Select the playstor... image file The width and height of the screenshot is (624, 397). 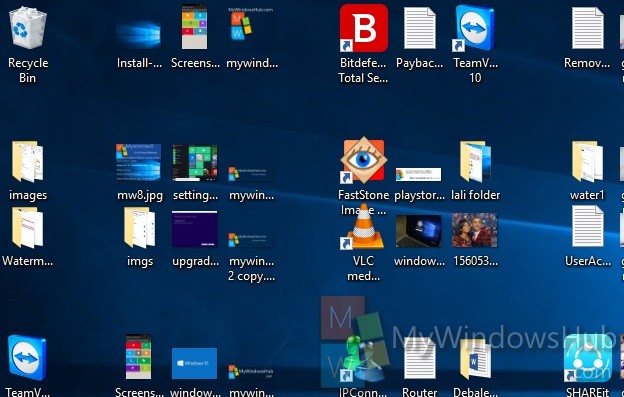click(x=419, y=174)
